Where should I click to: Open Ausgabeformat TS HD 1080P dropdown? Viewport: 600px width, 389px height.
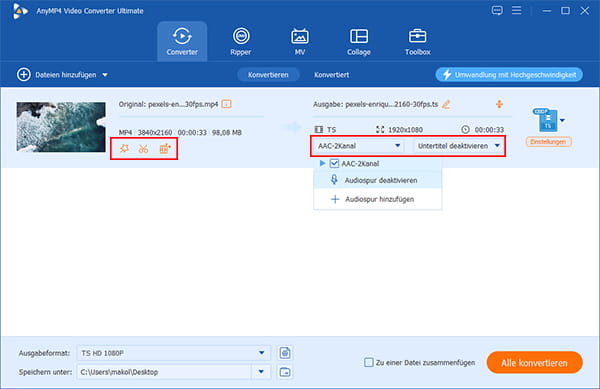(x=174, y=353)
